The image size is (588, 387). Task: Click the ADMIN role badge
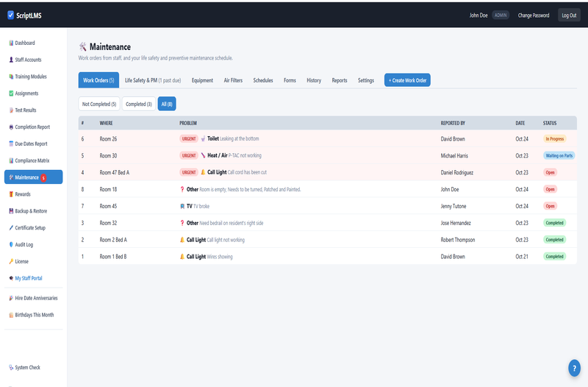(x=501, y=15)
